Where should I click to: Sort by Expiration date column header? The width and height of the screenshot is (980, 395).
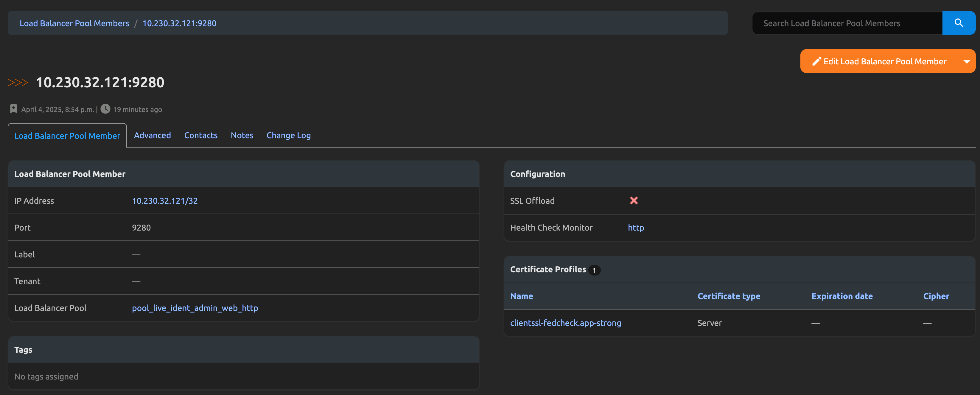[x=841, y=296]
